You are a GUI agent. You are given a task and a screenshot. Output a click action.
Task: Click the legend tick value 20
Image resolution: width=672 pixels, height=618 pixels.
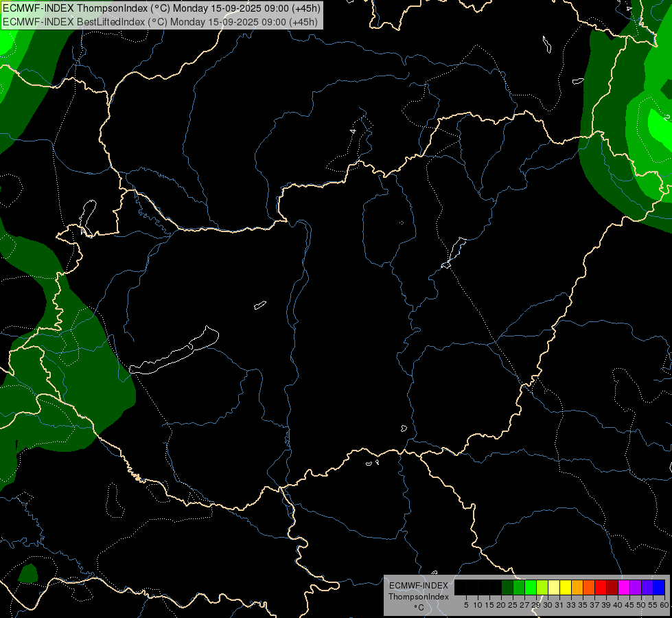point(501,605)
